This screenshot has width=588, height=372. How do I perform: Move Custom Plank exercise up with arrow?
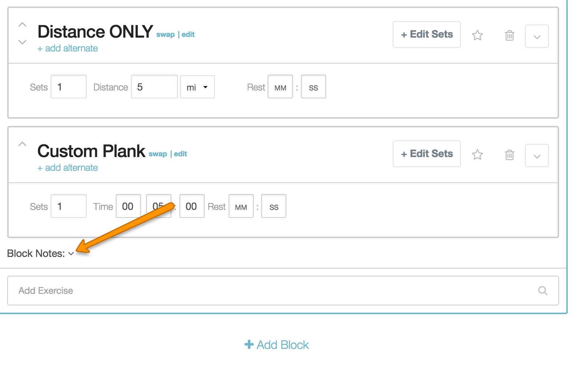[x=22, y=144]
